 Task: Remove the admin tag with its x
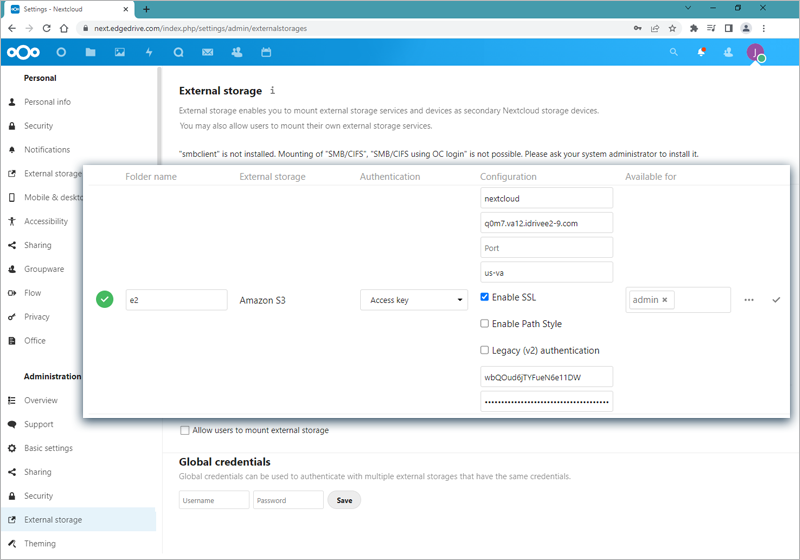664,300
